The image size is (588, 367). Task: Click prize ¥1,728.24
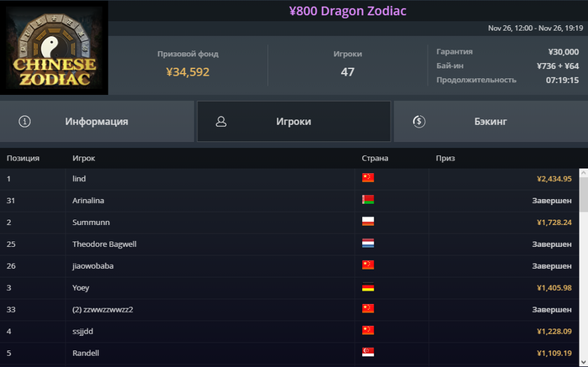point(554,223)
